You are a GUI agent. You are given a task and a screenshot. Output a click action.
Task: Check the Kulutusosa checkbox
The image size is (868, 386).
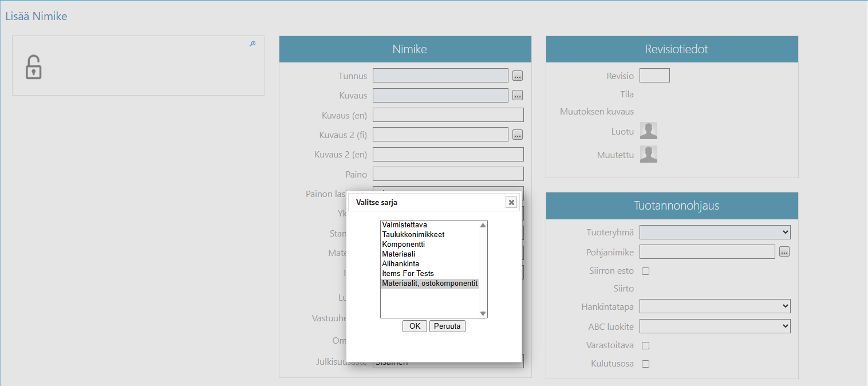(x=646, y=364)
